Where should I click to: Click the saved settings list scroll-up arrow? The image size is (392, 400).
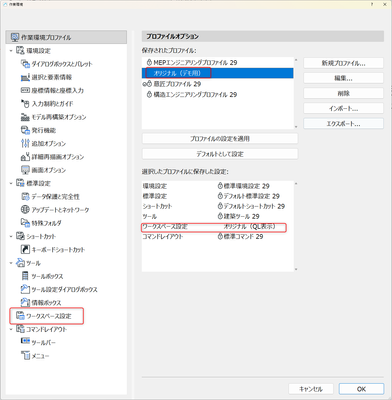pyautogui.click(x=296, y=184)
